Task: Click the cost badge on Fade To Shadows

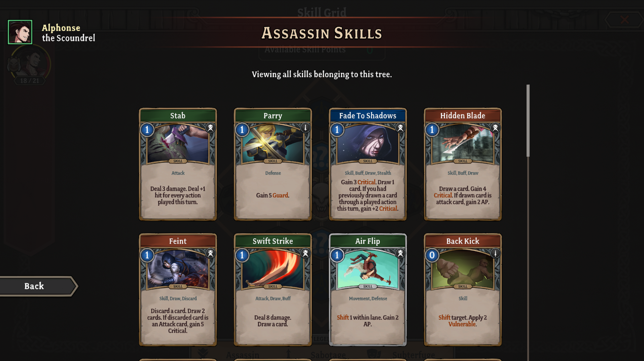Action: [x=337, y=129]
